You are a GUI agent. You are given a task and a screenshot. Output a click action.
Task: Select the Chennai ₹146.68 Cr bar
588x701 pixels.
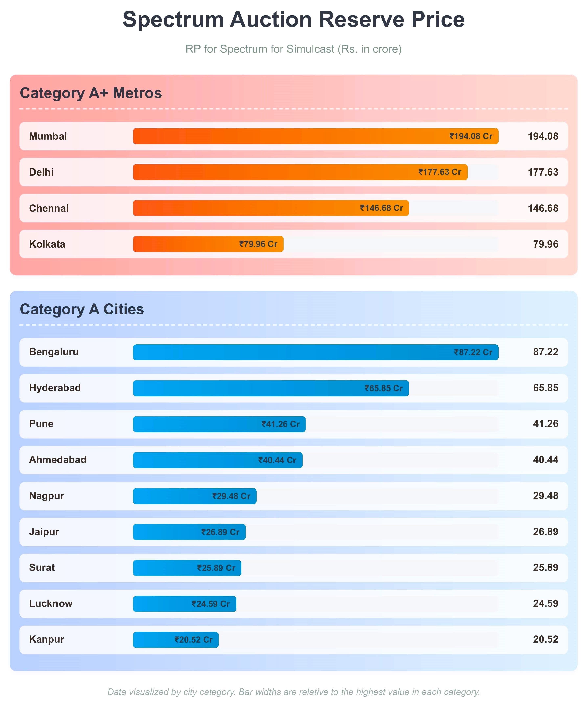pos(271,208)
